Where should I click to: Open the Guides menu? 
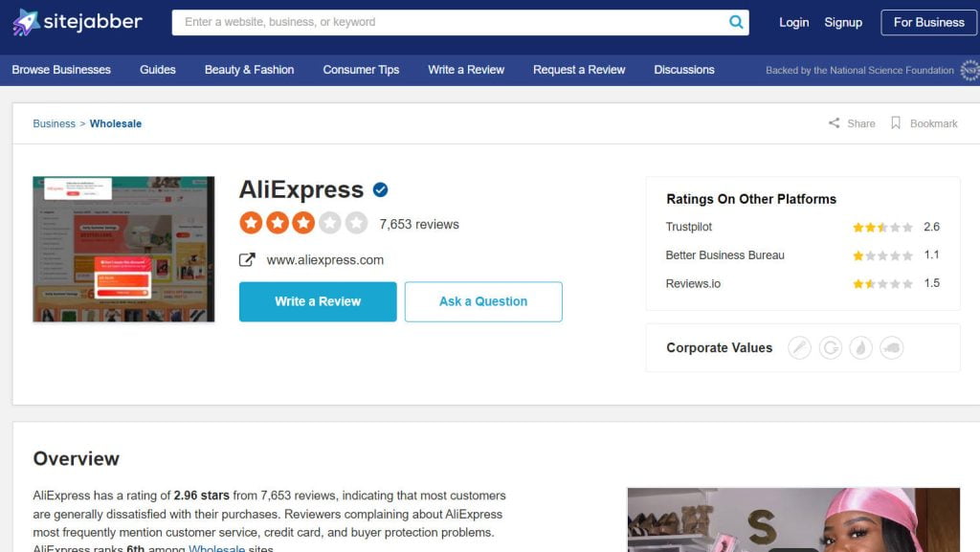tap(157, 69)
